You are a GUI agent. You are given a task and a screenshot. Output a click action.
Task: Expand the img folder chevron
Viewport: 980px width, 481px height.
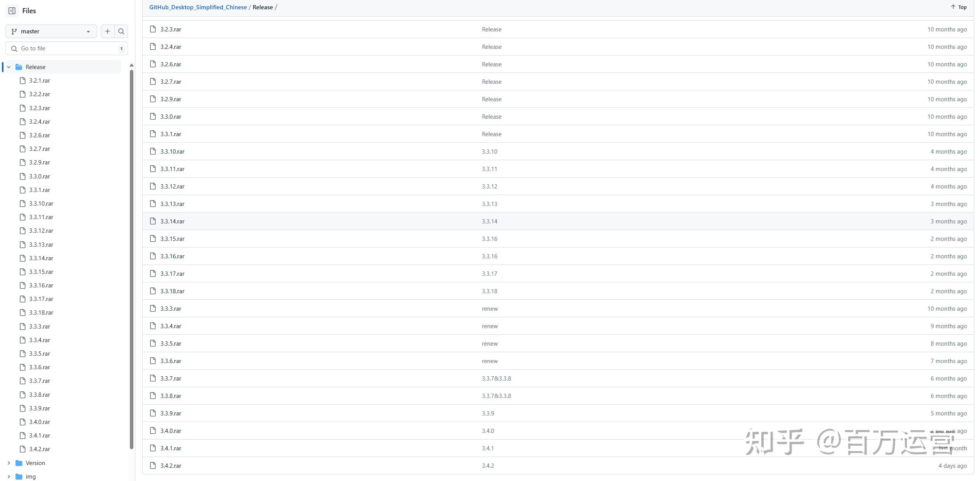point(9,476)
